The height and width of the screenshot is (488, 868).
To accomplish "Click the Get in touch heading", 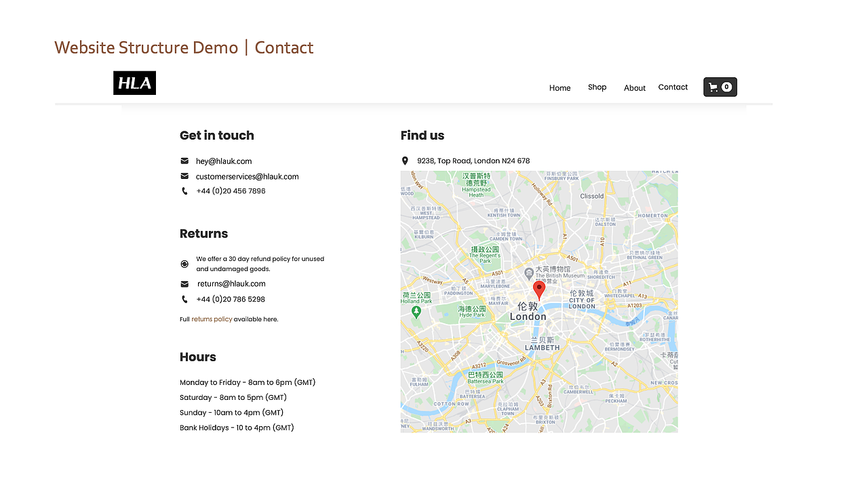I will [217, 136].
